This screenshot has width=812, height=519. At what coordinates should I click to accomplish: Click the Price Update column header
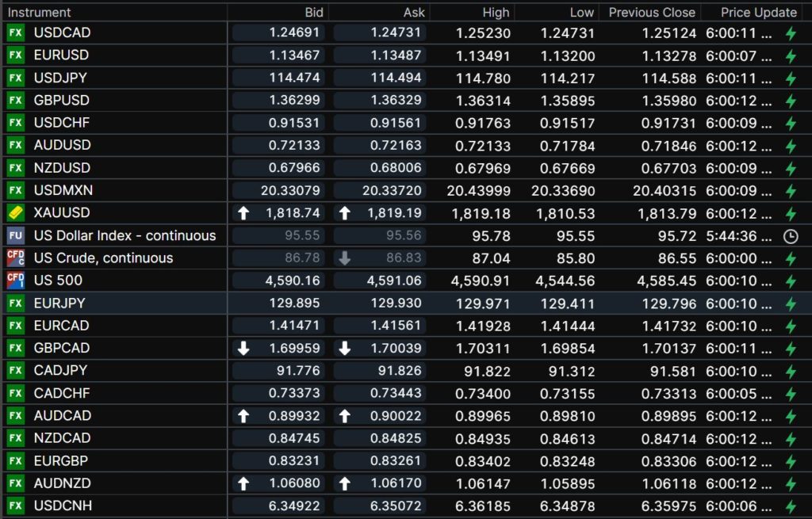758,13
